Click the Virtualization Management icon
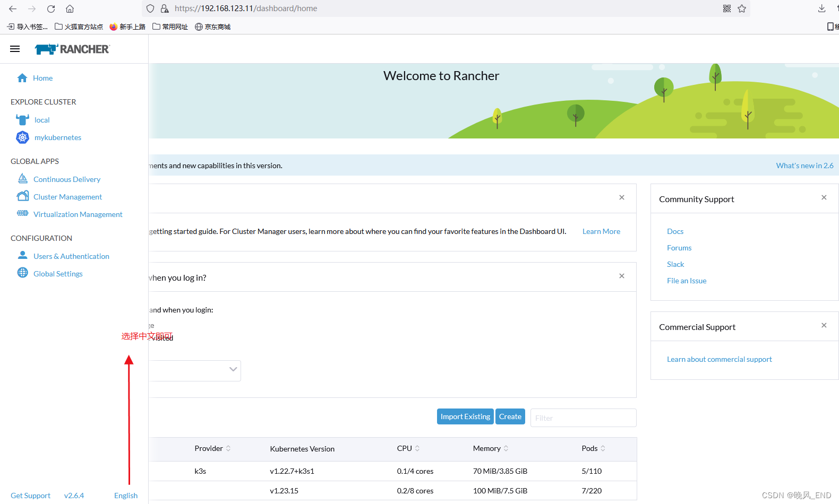The height and width of the screenshot is (504, 839). click(x=23, y=213)
